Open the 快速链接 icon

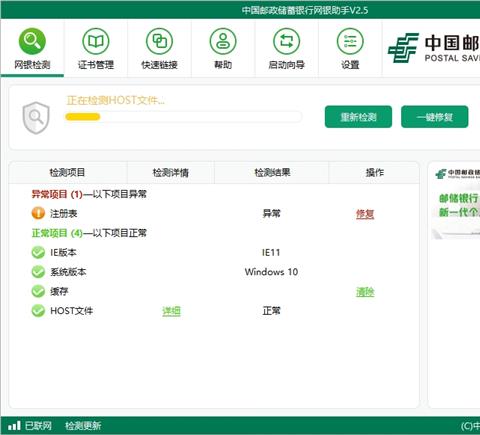click(x=159, y=41)
